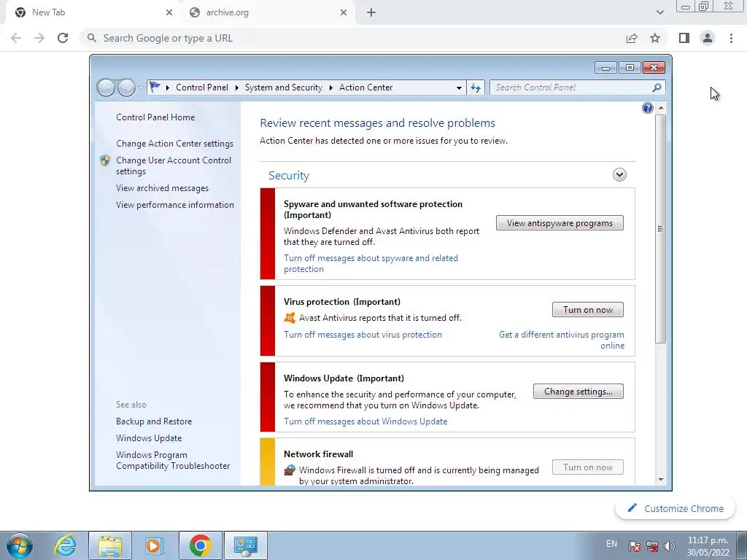Viewport: 747px width, 560px height.
Task: Expand the arrow before Control Panel in breadcrumb
Action: click(168, 87)
